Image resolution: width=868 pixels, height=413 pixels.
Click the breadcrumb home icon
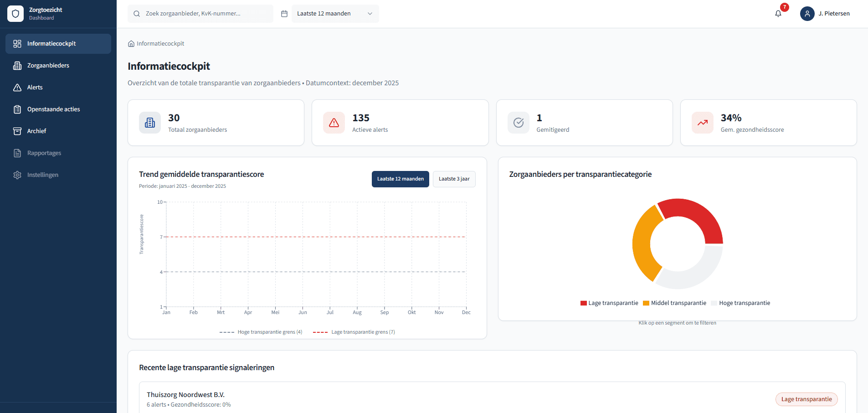tap(131, 44)
